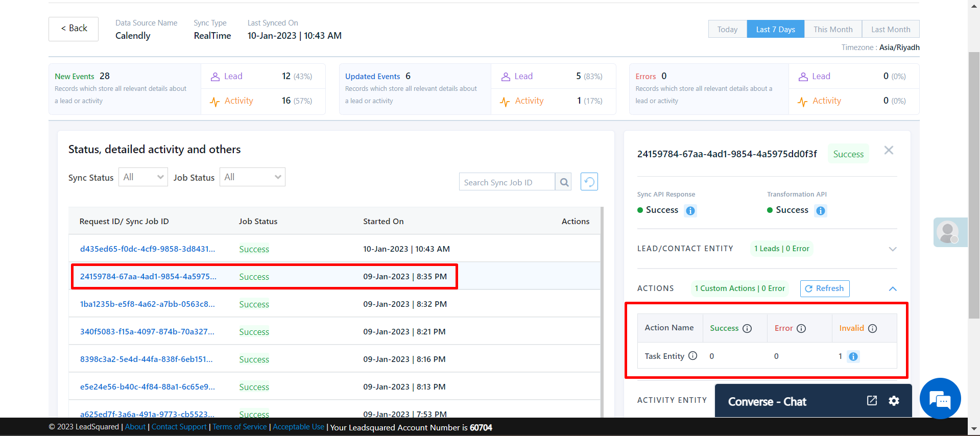Open blue info icon for invalid count
Screen dimensions: 980x436
pos(853,356)
